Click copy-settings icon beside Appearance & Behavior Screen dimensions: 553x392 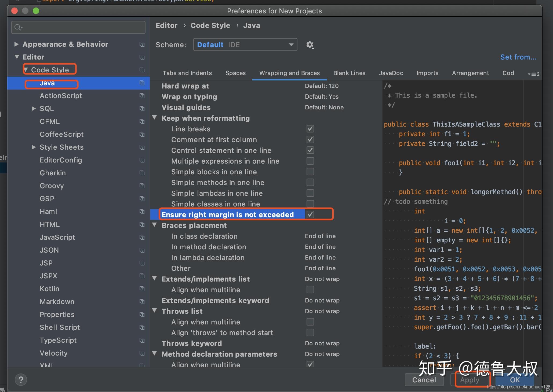click(142, 44)
